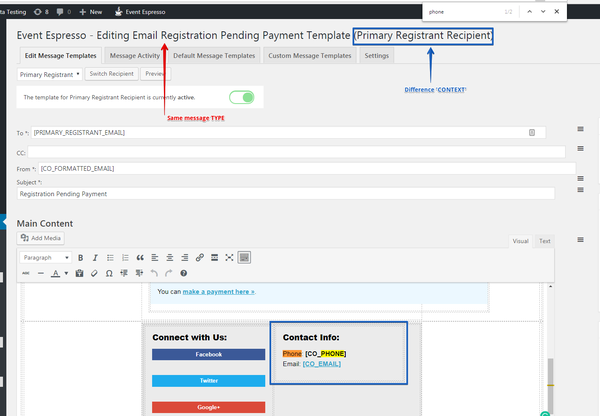Insert a special character (omega)

pos(109,273)
